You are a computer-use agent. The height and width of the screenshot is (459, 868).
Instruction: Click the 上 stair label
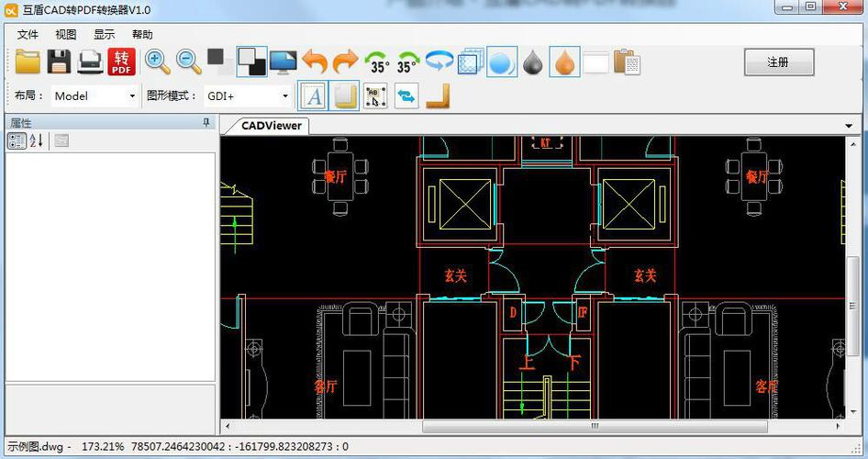tap(527, 362)
